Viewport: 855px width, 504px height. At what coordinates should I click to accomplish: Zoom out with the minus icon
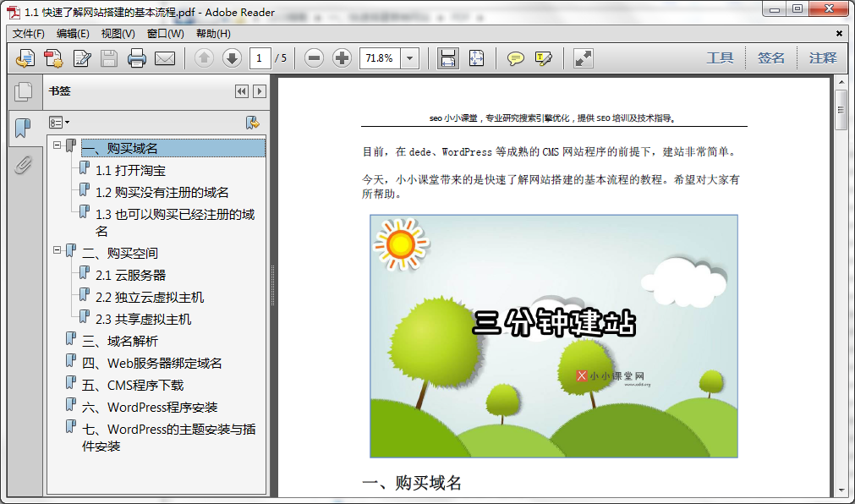click(314, 58)
